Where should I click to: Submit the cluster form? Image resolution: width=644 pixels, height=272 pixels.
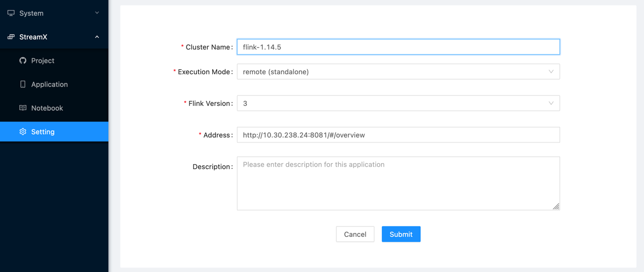(x=401, y=234)
